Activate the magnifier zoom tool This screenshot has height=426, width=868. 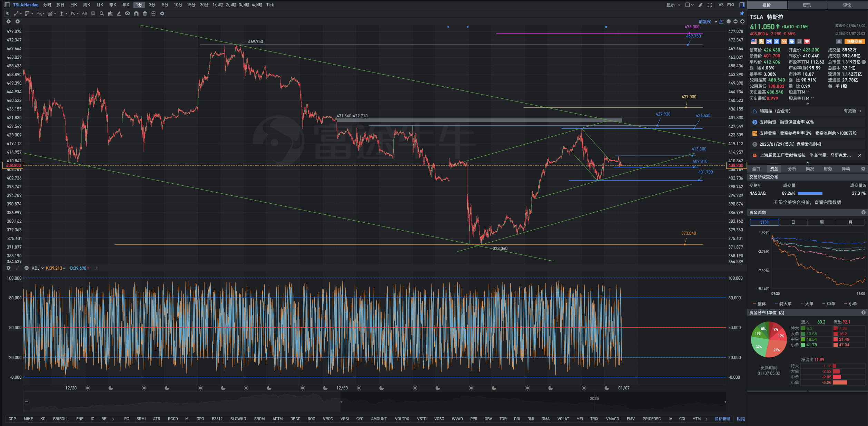[x=102, y=13]
